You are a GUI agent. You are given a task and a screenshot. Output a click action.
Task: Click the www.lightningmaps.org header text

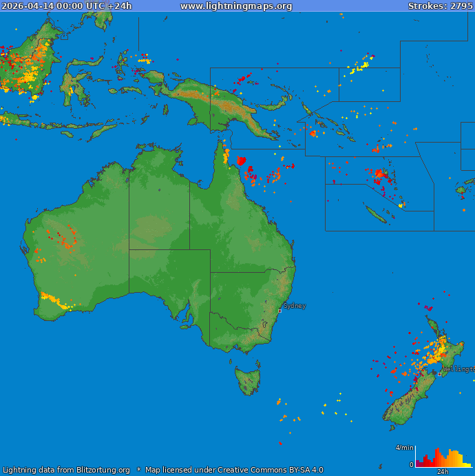(236, 6)
